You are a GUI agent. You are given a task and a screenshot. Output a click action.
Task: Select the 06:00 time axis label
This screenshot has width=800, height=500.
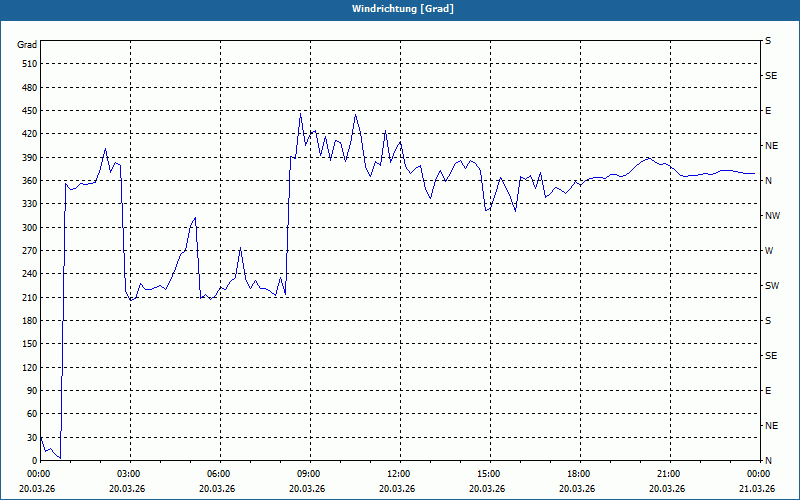pyautogui.click(x=220, y=474)
